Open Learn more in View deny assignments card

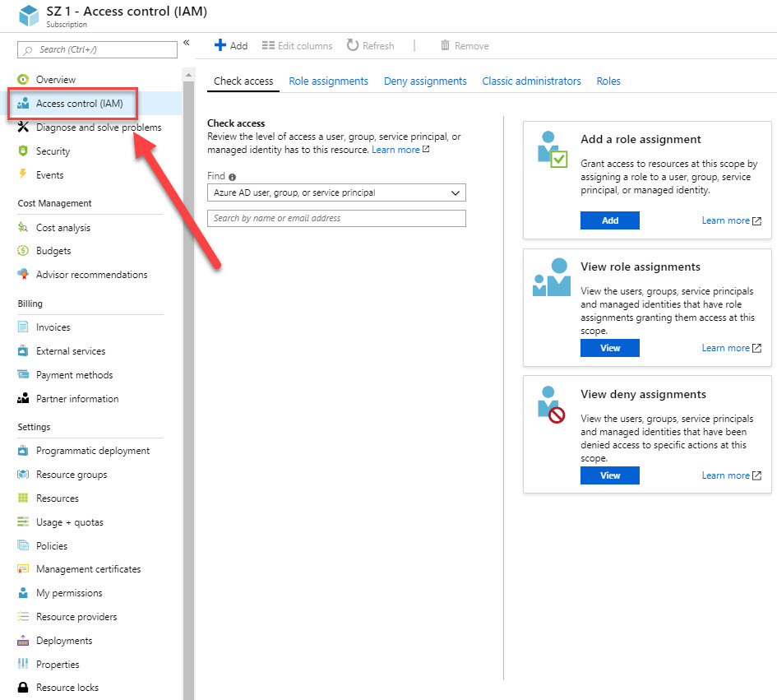731,475
